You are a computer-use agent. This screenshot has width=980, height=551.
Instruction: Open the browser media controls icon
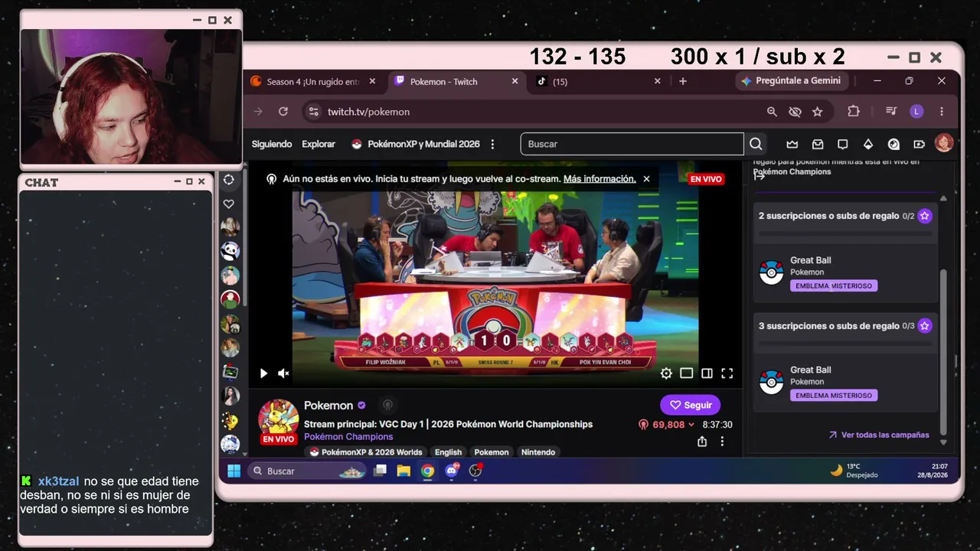pos(891,112)
